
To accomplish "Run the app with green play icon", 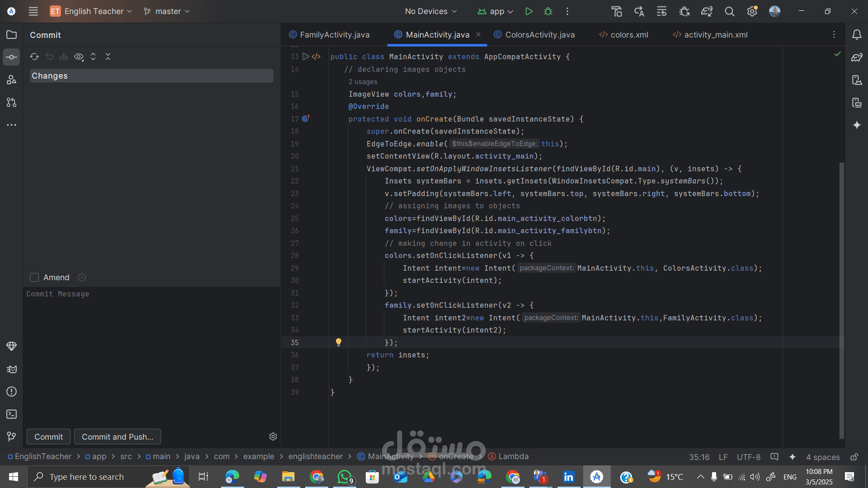I will [529, 11].
